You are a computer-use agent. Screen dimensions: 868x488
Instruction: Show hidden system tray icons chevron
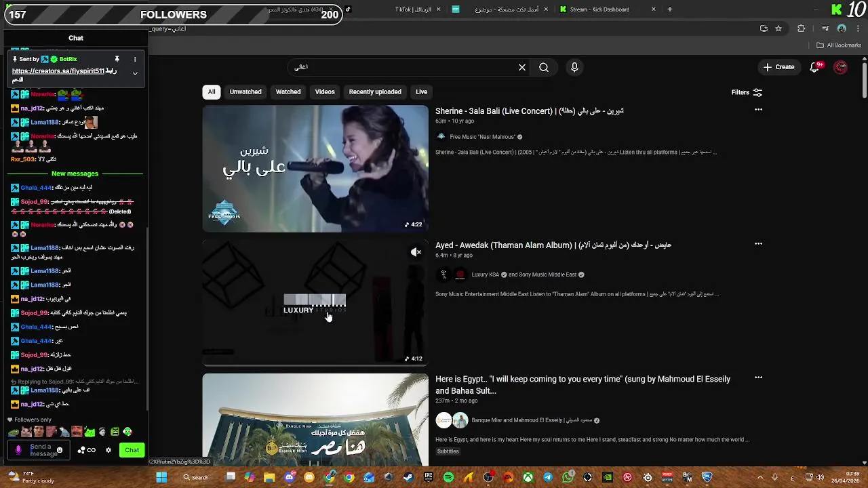(759, 477)
